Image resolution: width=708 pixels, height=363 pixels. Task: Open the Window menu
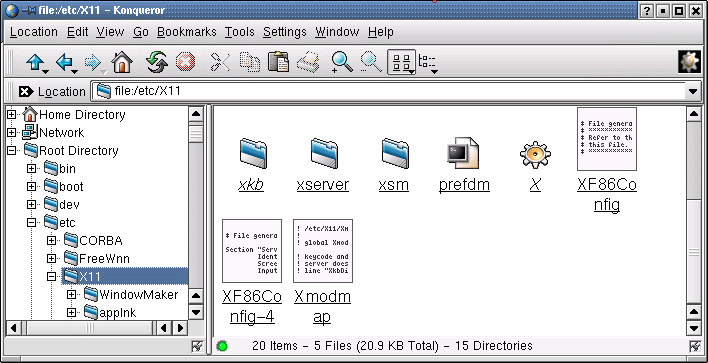coord(337,32)
